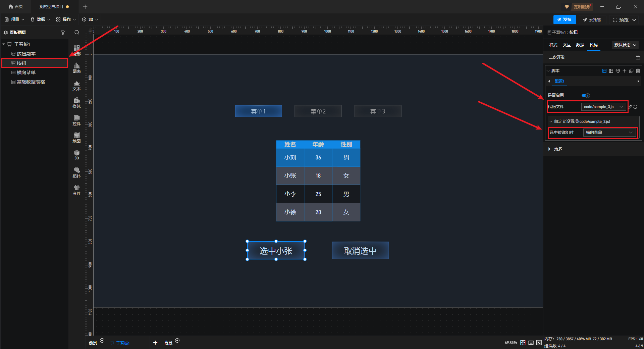
Task: Select the 基础数据表格 layer in tree
Action: point(31,82)
